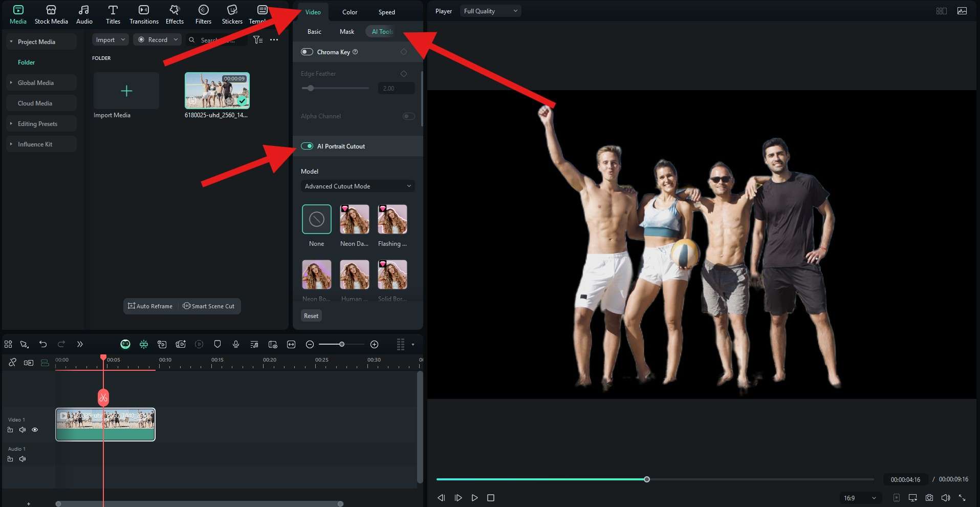Viewport: 980px width, 507px height.
Task: Click the filter/sort icon in media panel
Action: (258, 40)
